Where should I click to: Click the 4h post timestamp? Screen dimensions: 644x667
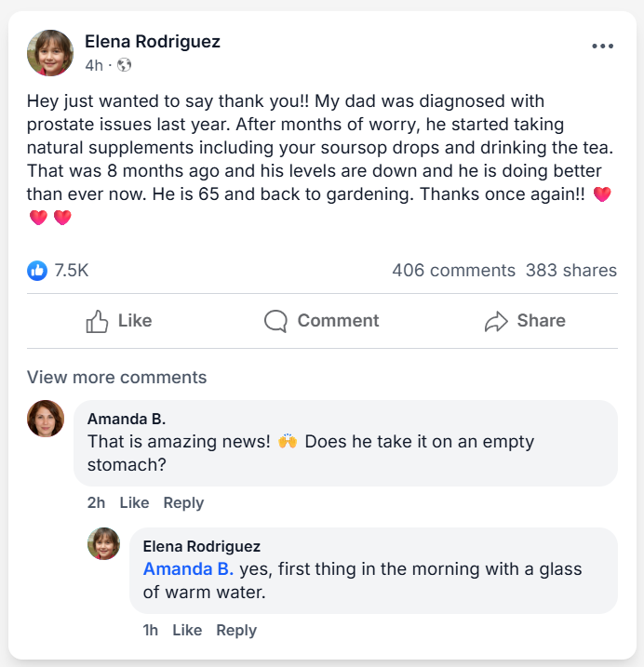(x=94, y=65)
